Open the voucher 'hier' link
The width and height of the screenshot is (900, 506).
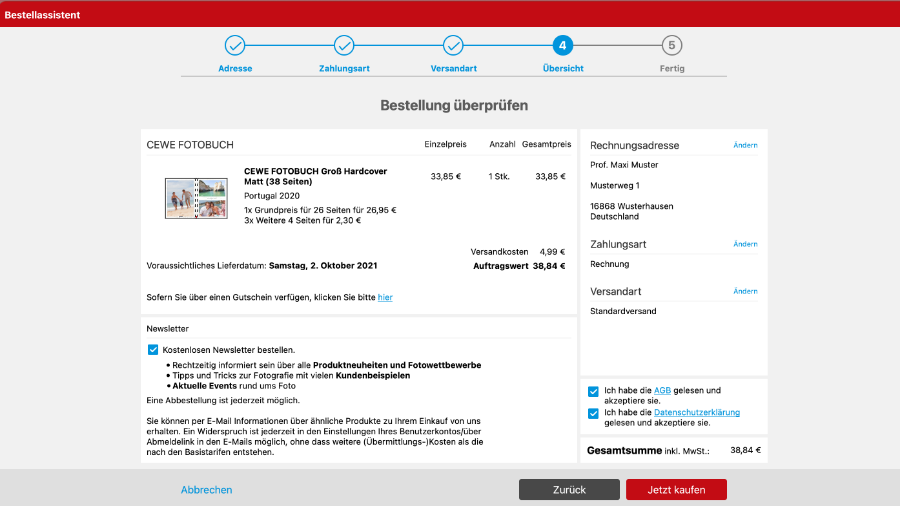point(385,297)
